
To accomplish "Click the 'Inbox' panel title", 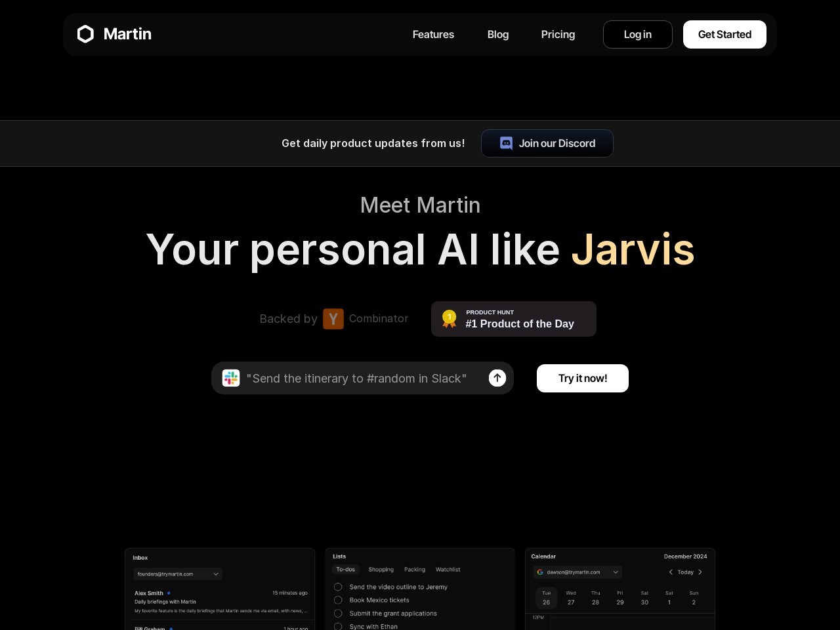I will tap(140, 558).
